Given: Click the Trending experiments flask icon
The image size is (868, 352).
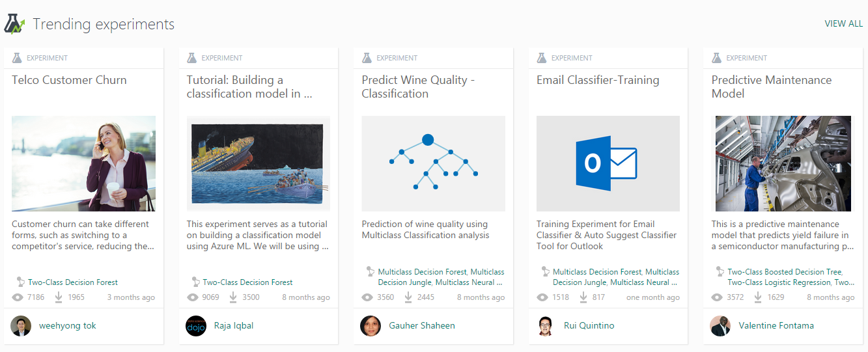Looking at the screenshot, I should (14, 25).
